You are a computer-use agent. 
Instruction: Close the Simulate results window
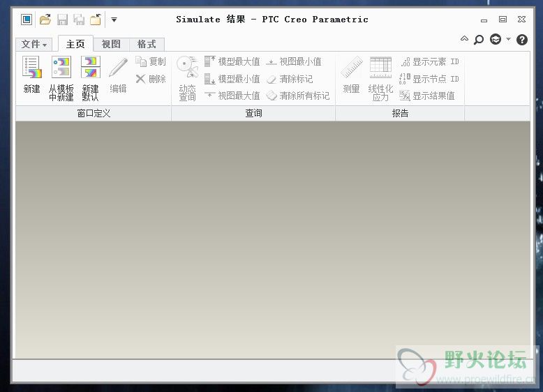[x=521, y=20]
